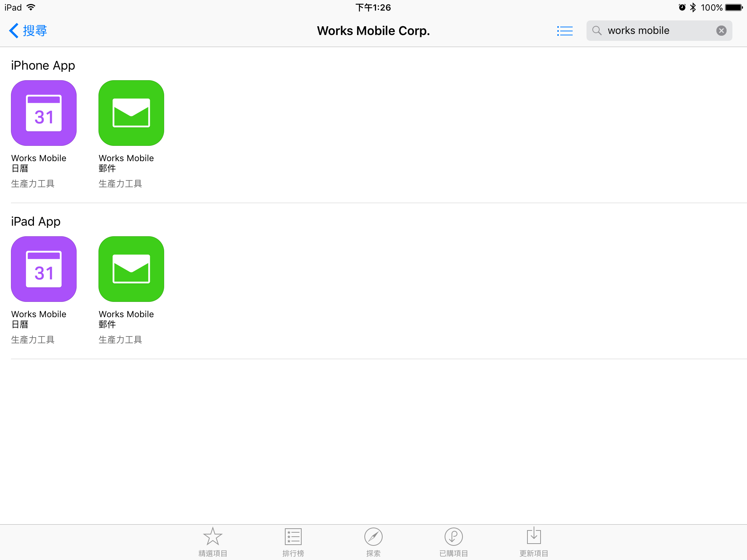Screen dimensions: 747x560
Task: Clear the search field text
Action: (721, 31)
